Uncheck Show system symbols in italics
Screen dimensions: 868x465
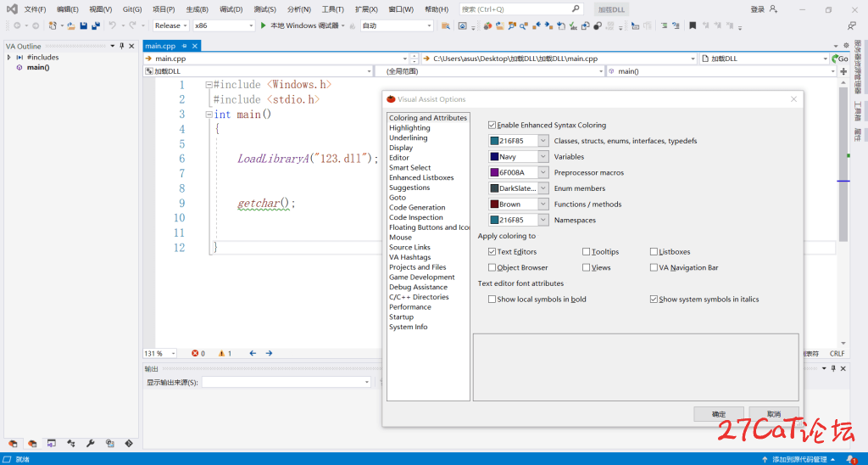tap(654, 300)
